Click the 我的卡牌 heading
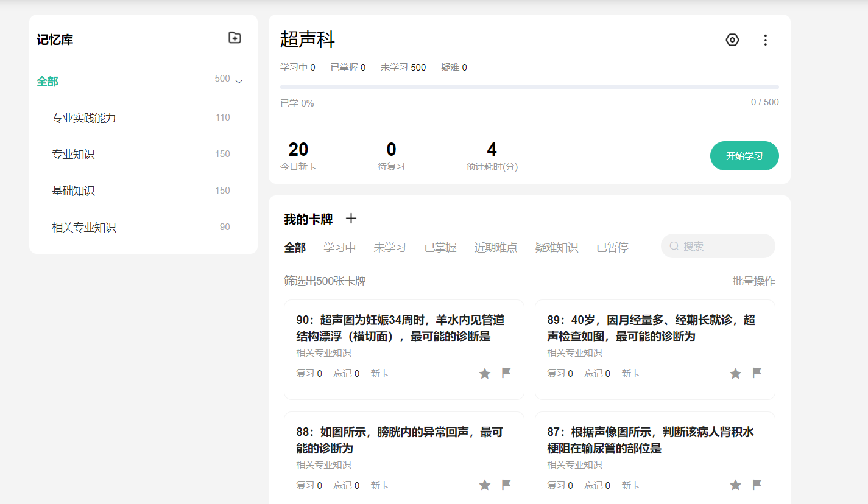Viewport: 868px width, 504px height. pyautogui.click(x=308, y=219)
